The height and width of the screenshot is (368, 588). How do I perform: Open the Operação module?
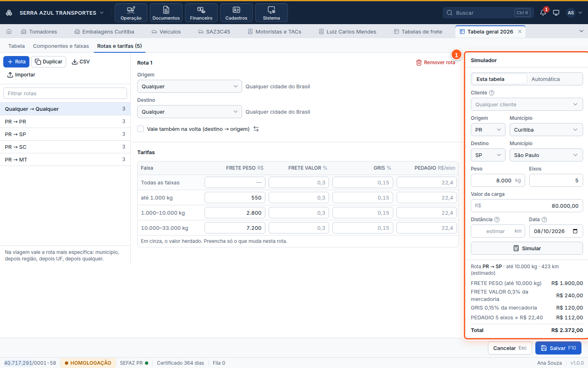click(131, 13)
